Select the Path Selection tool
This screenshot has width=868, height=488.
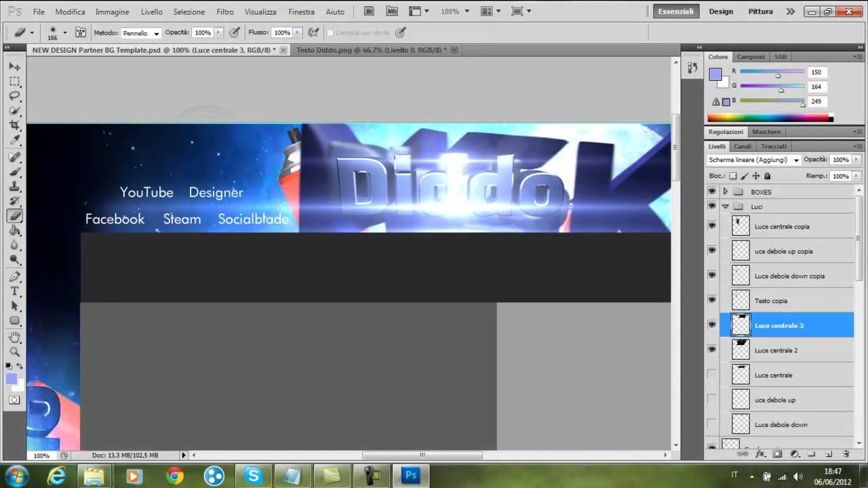point(15,306)
